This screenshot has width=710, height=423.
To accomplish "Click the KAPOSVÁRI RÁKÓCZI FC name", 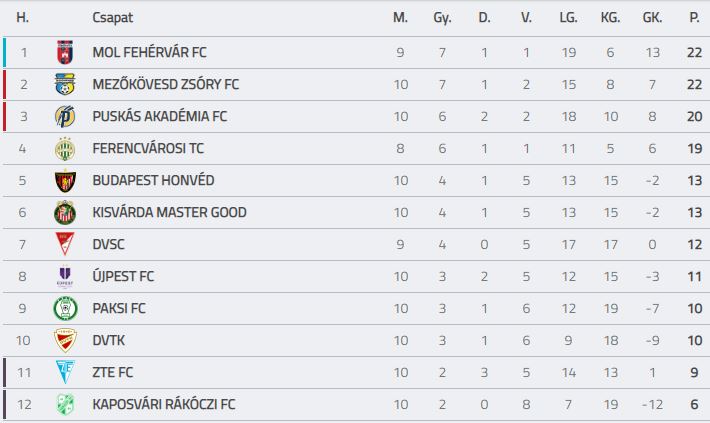I will click(x=164, y=404).
